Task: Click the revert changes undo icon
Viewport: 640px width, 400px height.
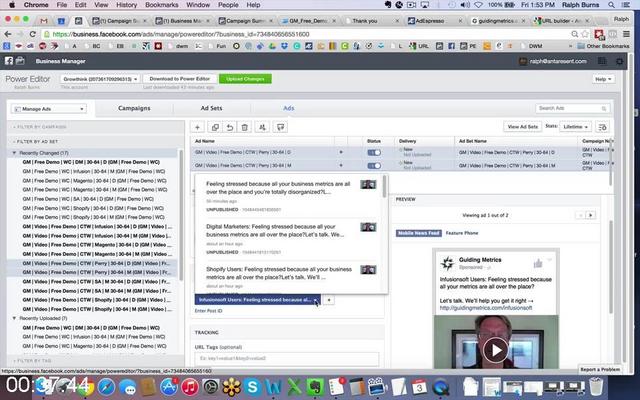Action: click(x=230, y=127)
